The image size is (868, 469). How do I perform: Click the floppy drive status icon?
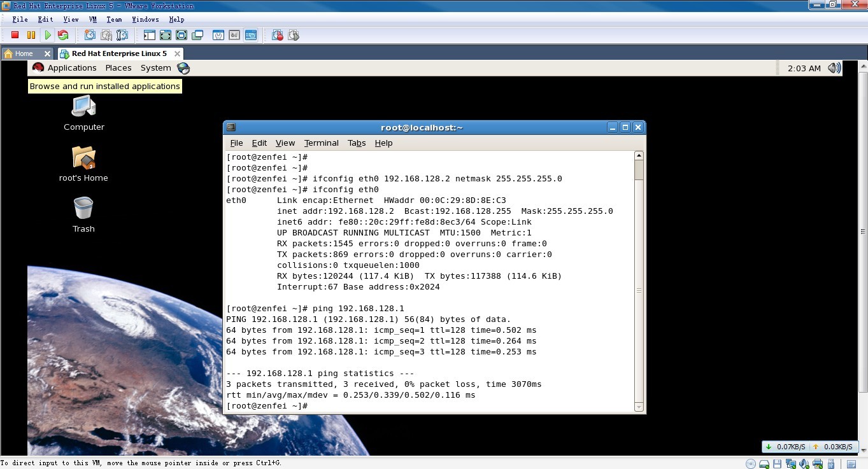coord(777,463)
